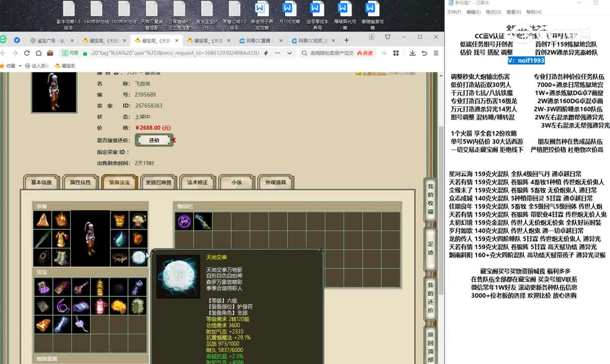Screen dimensions: 610x364
Task: Click the browser reload icon
Action: [x=27, y=53]
